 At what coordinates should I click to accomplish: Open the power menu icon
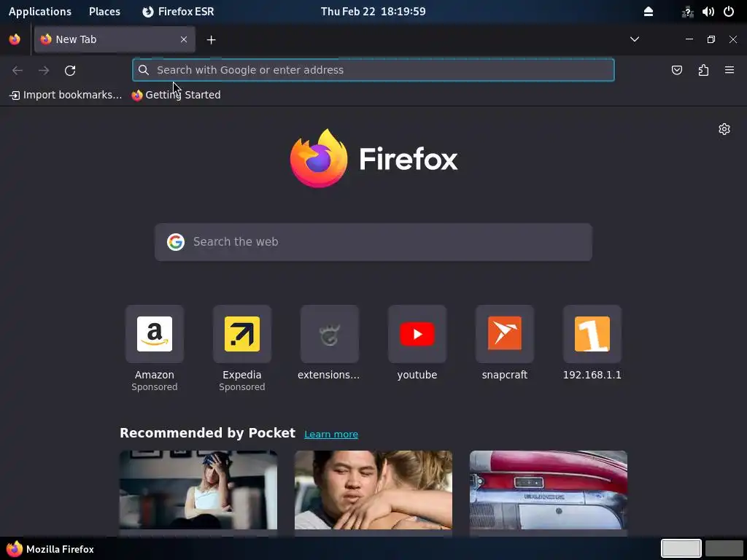729,12
